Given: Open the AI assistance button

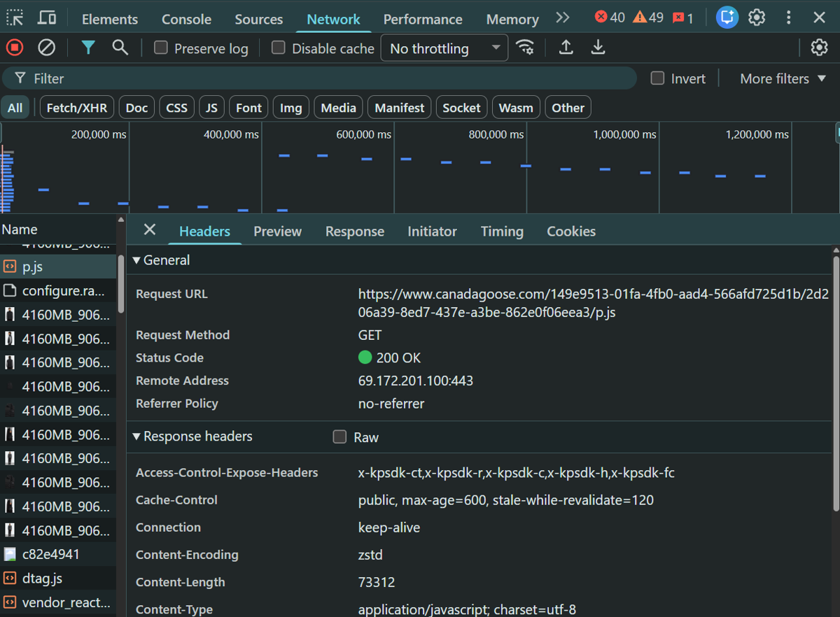Looking at the screenshot, I should pyautogui.click(x=727, y=17).
